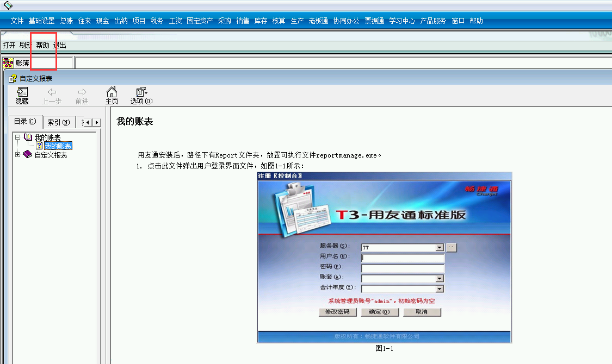Open the 税务 menu
The width and height of the screenshot is (612, 364).
tap(157, 21)
